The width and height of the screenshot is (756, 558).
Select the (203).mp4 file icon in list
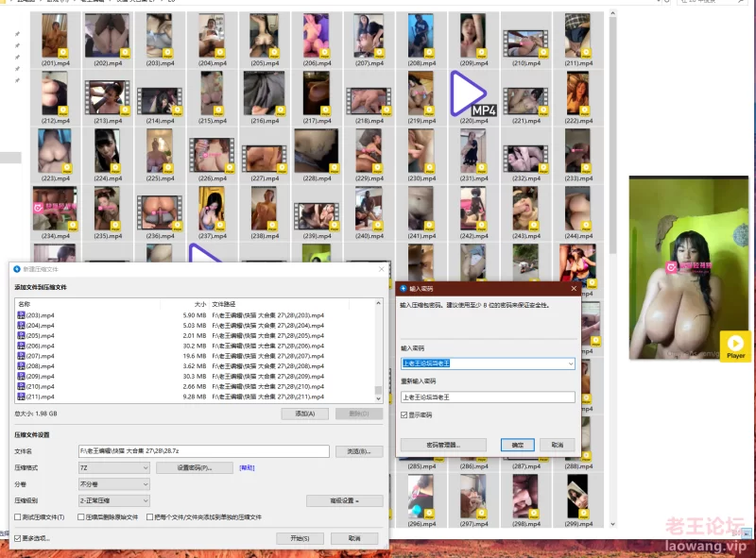pos(21,315)
